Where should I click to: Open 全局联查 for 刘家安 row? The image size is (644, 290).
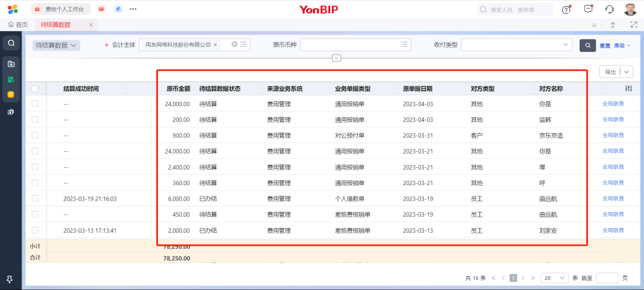pyautogui.click(x=613, y=230)
